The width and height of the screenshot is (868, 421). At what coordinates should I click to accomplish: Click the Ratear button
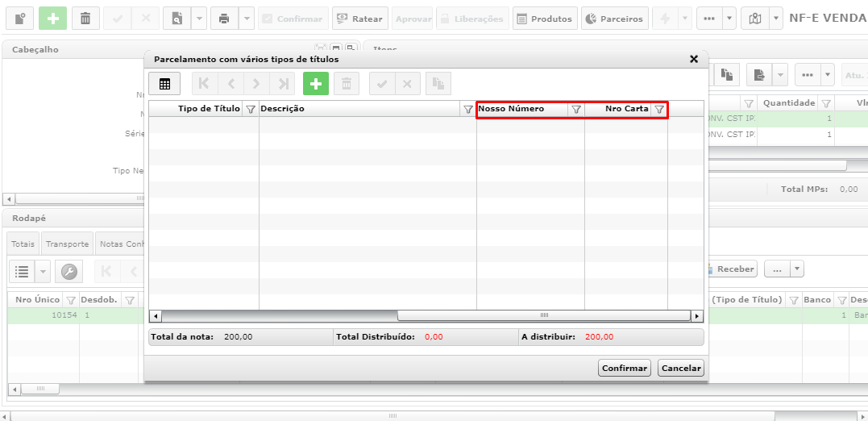click(360, 19)
